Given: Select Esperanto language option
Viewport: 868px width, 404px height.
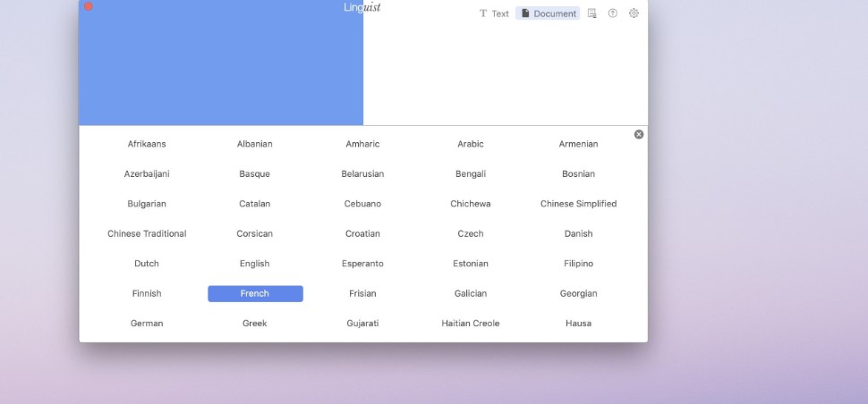Looking at the screenshot, I should point(362,264).
